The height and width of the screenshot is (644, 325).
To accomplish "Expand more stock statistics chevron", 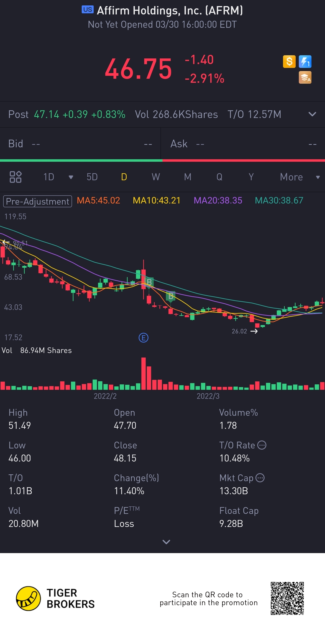I will tap(166, 542).
